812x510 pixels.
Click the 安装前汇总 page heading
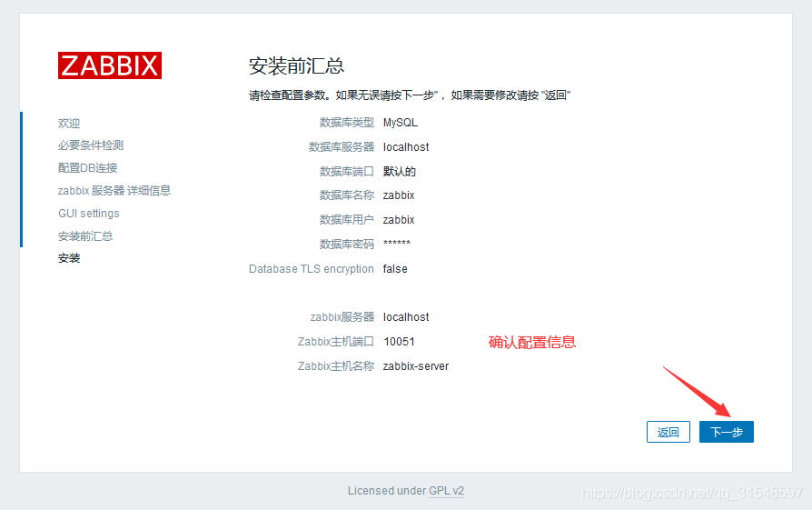click(x=296, y=65)
